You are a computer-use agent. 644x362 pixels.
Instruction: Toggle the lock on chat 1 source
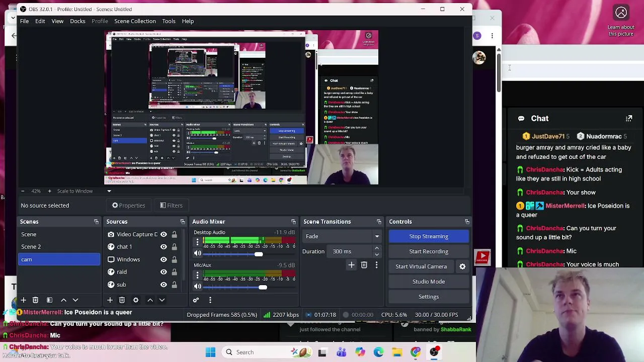tap(174, 247)
